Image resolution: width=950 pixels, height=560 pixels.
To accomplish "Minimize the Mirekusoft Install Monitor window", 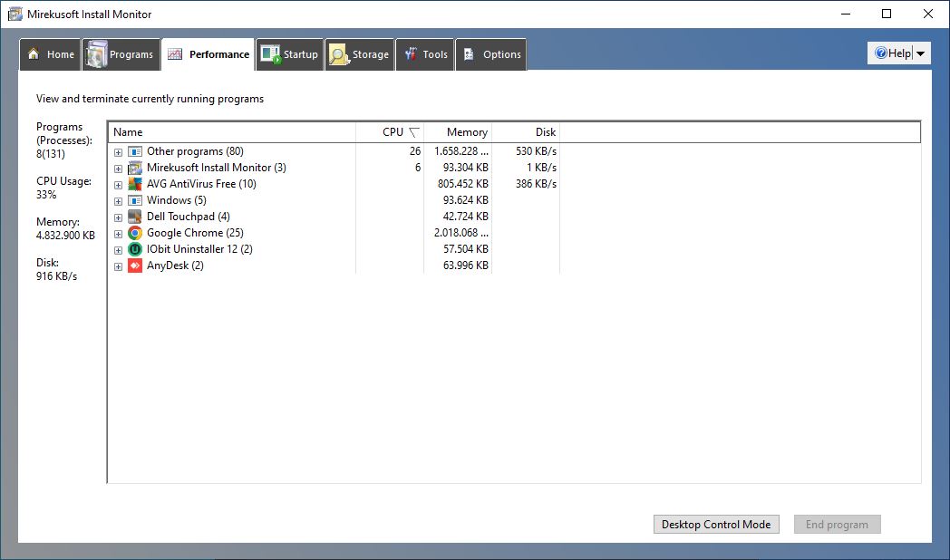I will pos(846,14).
